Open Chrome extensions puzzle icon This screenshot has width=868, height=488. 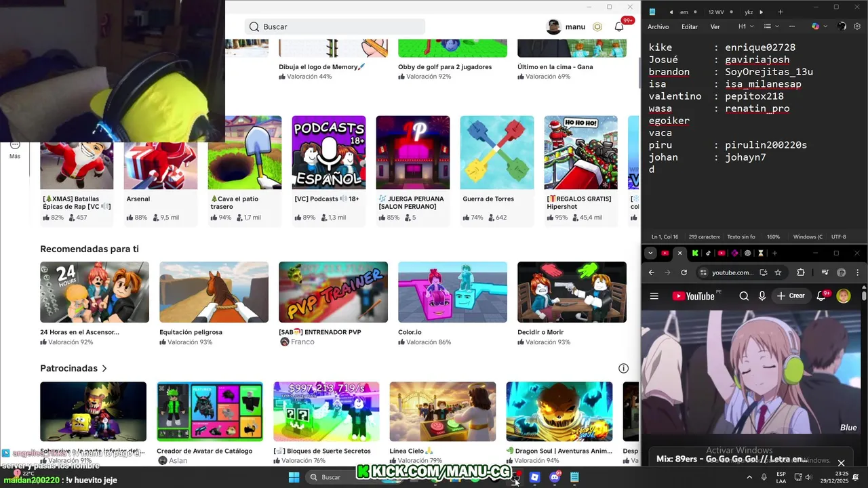(801, 272)
